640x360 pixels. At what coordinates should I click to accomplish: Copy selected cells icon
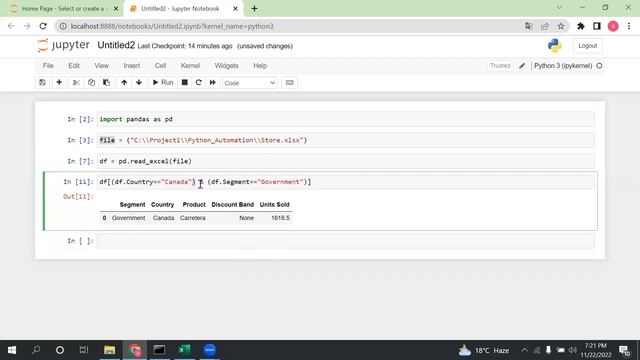point(91,82)
